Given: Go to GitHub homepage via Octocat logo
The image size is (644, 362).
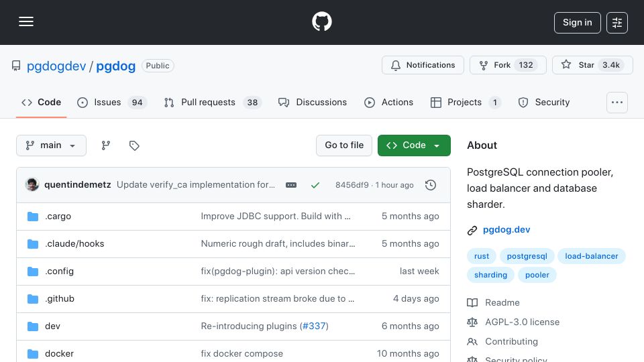Looking at the screenshot, I should (321, 21).
